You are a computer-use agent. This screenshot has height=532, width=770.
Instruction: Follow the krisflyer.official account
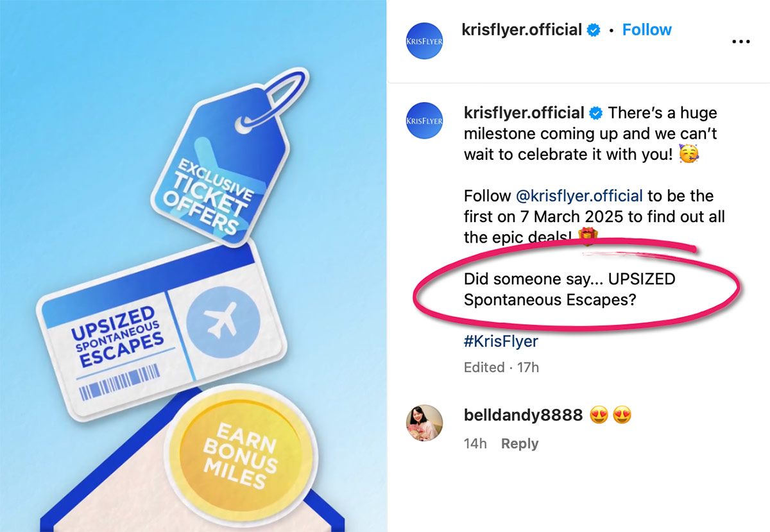tap(647, 30)
